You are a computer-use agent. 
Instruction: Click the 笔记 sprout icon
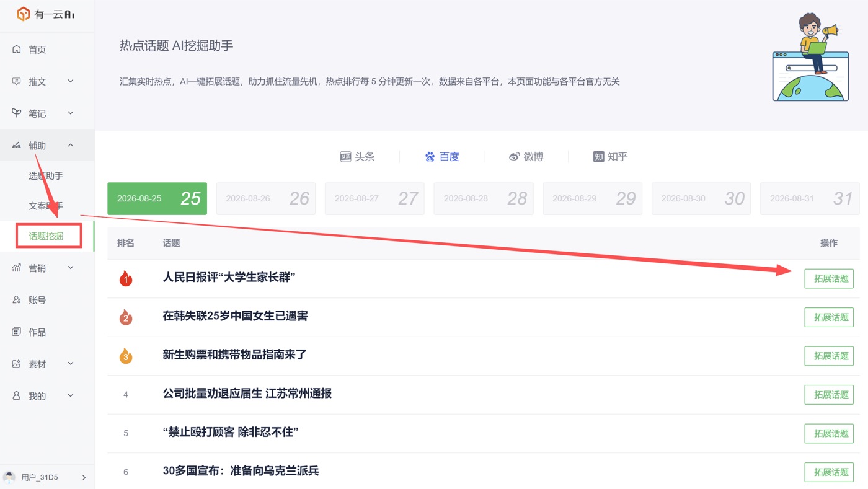tap(17, 113)
